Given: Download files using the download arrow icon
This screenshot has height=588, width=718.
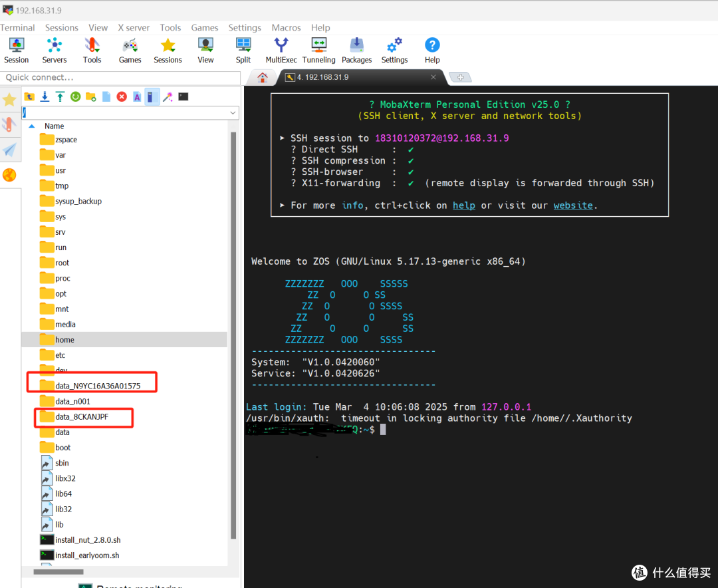Looking at the screenshot, I should coord(44,96).
